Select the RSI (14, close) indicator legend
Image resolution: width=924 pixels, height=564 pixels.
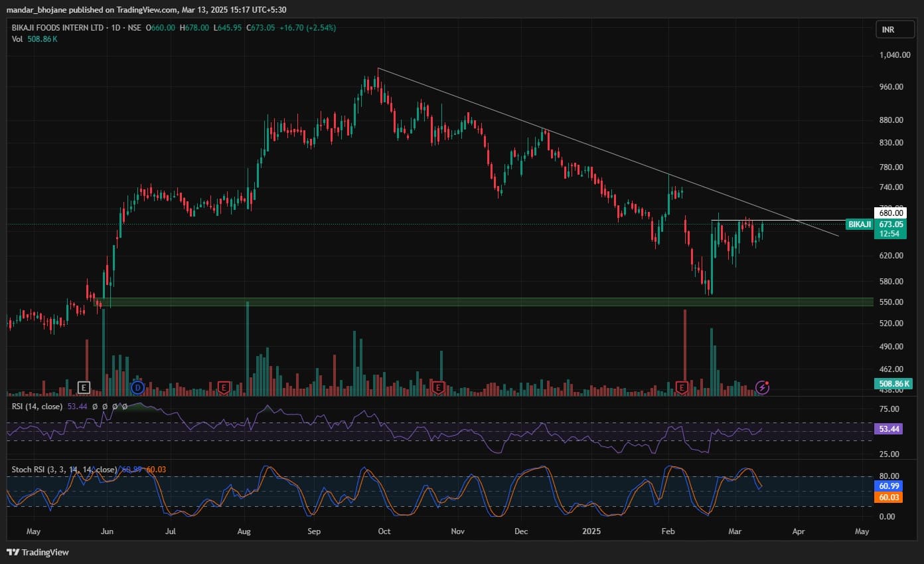click(x=37, y=405)
